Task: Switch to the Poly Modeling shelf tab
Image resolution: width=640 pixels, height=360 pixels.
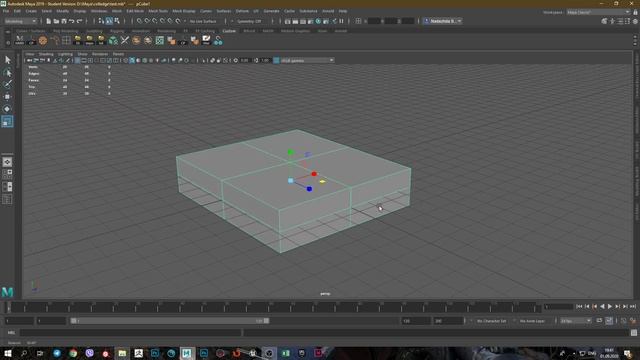Action: pyautogui.click(x=65, y=31)
